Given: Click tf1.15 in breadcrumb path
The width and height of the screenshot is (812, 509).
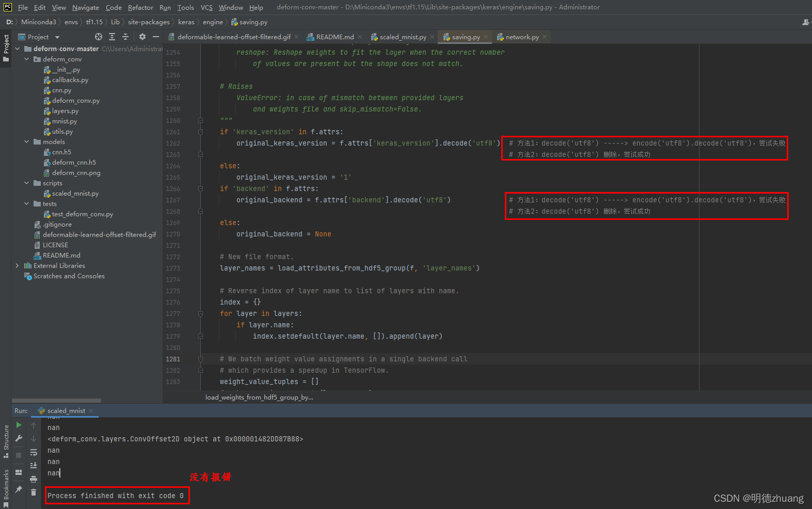Looking at the screenshot, I should pos(94,22).
